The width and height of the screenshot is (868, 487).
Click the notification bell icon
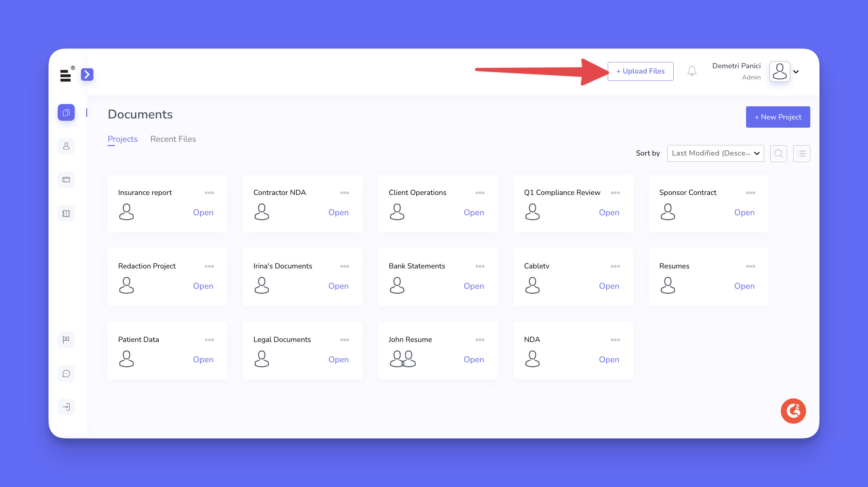pos(691,71)
